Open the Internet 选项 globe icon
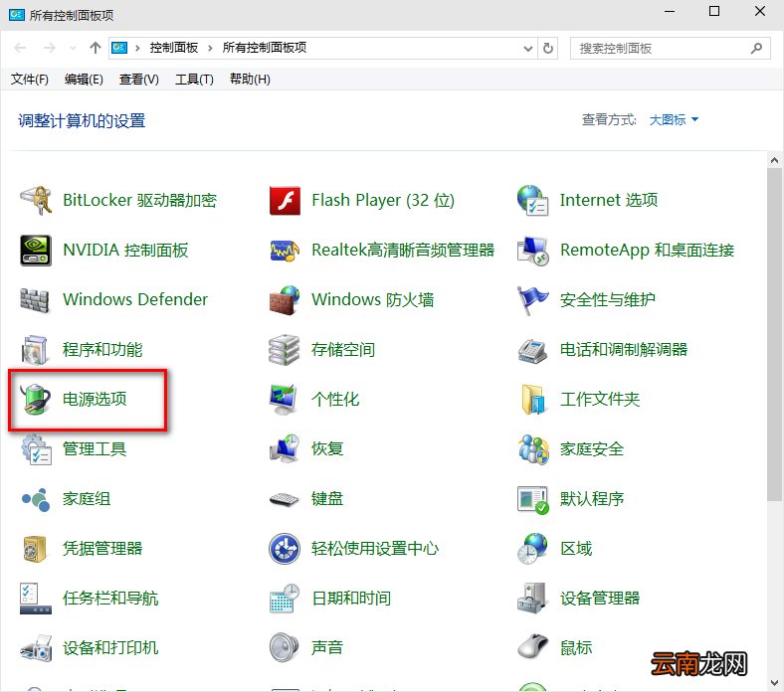This screenshot has height=692, width=784. click(x=533, y=201)
